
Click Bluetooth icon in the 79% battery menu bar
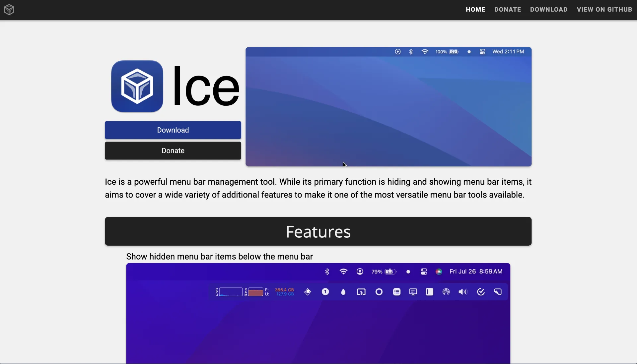[327, 272]
